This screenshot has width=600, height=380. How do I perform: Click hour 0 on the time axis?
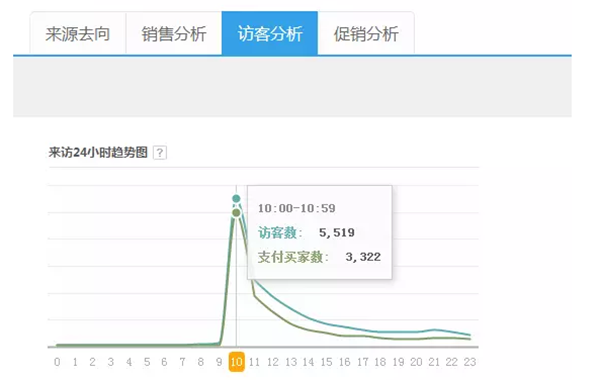click(57, 362)
